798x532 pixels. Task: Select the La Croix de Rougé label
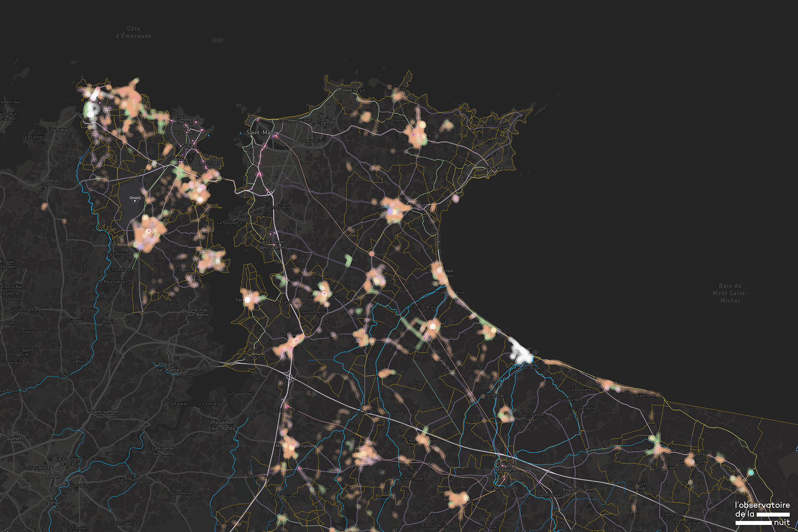(638, 486)
